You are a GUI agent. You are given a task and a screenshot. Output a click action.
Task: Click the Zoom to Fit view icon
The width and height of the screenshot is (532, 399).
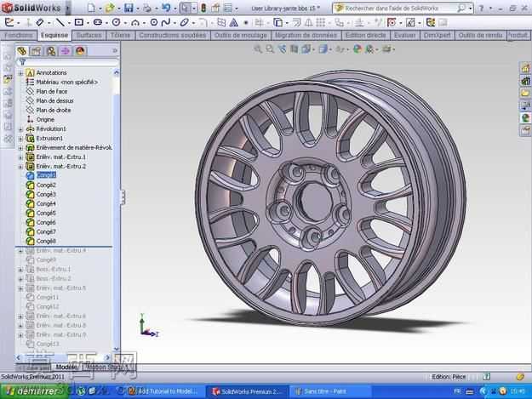click(258, 49)
